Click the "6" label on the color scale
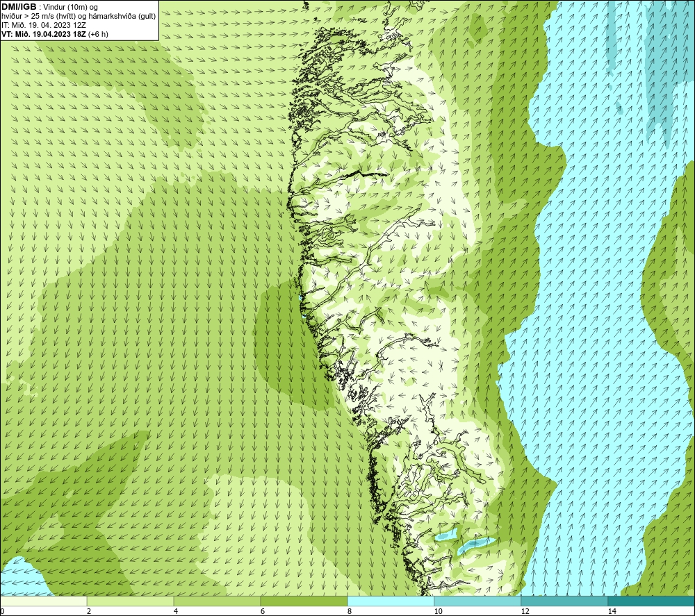 coord(263,611)
